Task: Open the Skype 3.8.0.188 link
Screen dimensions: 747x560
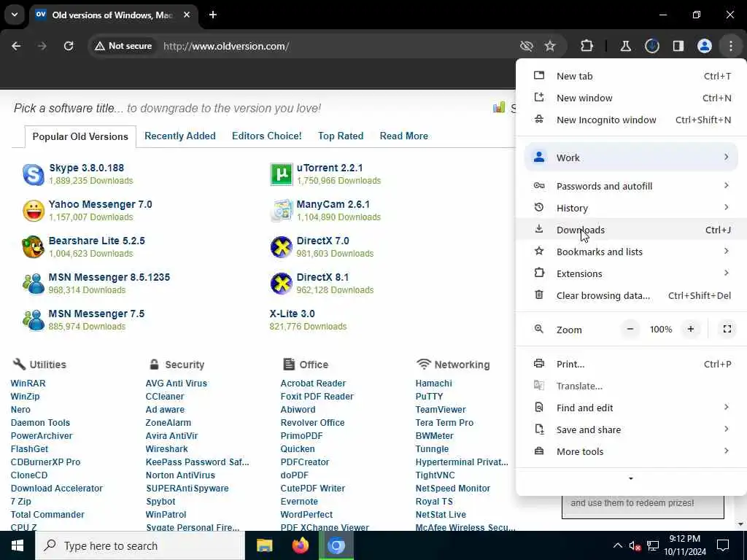Action: 86,168
